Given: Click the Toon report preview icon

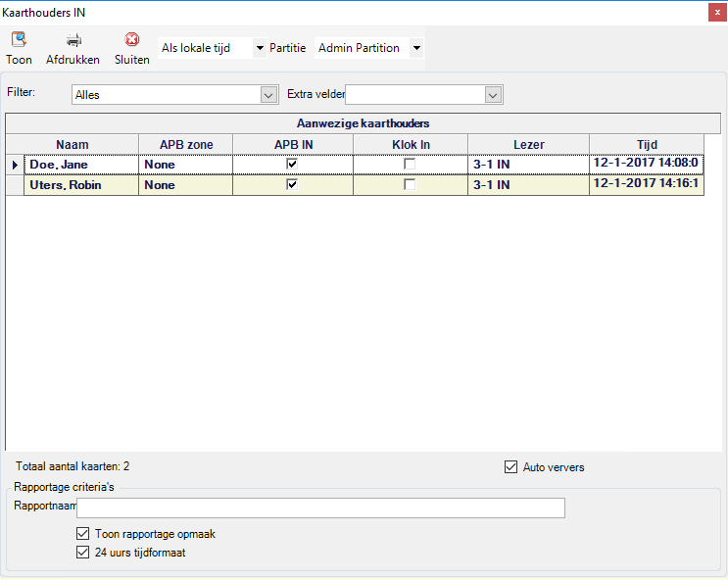Looking at the screenshot, I should click(x=19, y=39).
